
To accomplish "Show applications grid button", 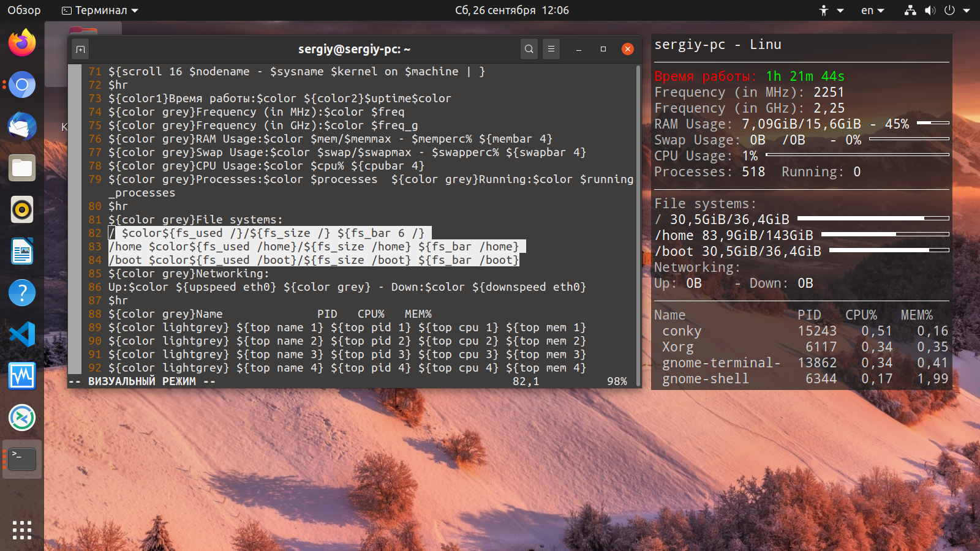I will pyautogui.click(x=22, y=530).
